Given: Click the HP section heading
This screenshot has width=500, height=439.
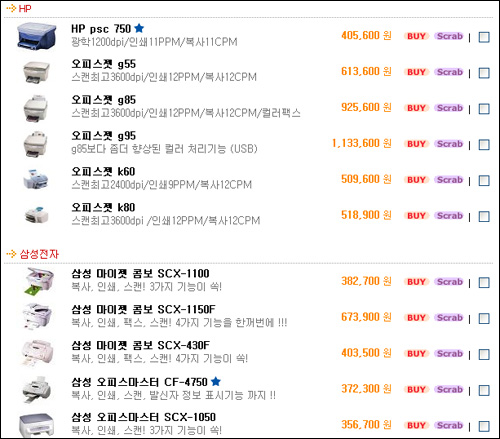Looking at the screenshot, I should [x=25, y=8].
